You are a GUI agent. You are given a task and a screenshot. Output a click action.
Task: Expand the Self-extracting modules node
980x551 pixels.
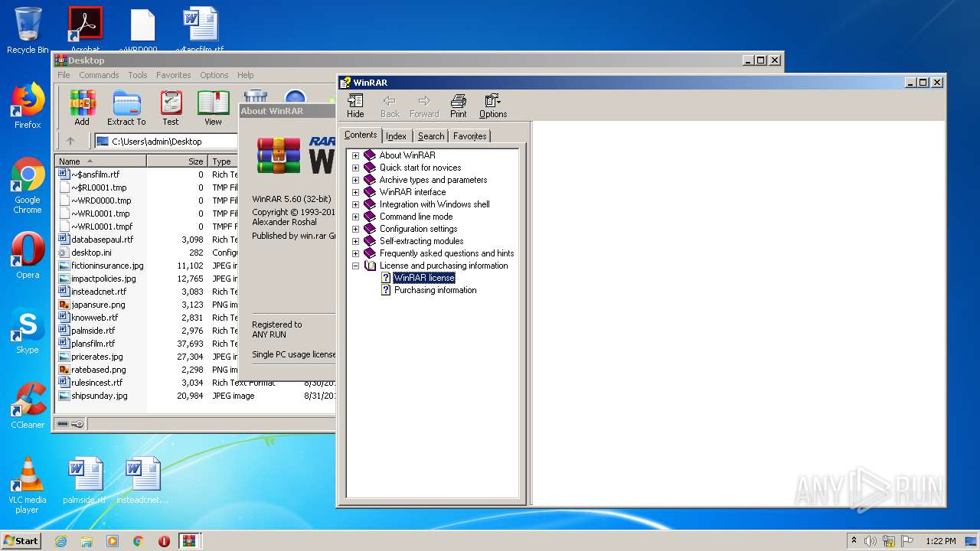tap(355, 241)
